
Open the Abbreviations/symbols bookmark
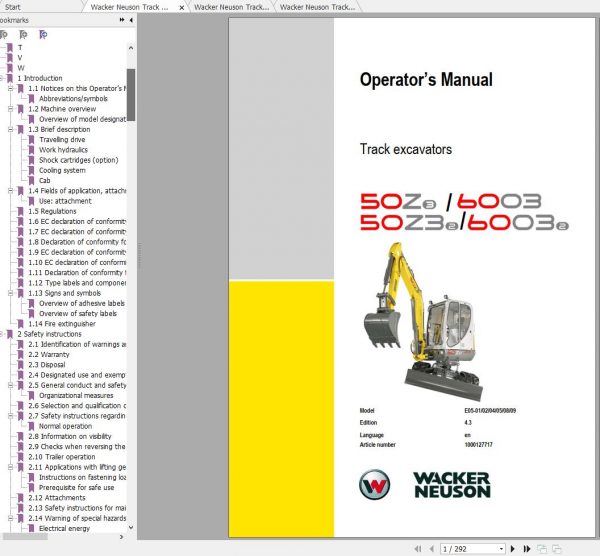(73, 99)
